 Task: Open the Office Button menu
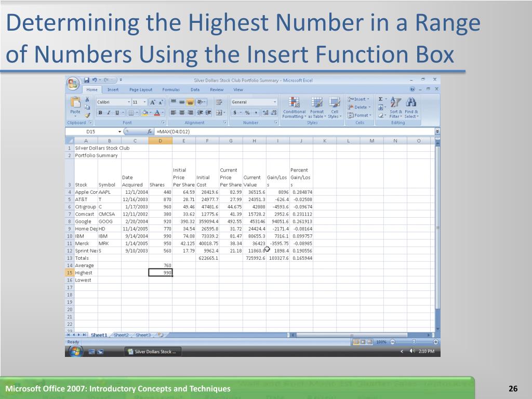[x=73, y=84]
